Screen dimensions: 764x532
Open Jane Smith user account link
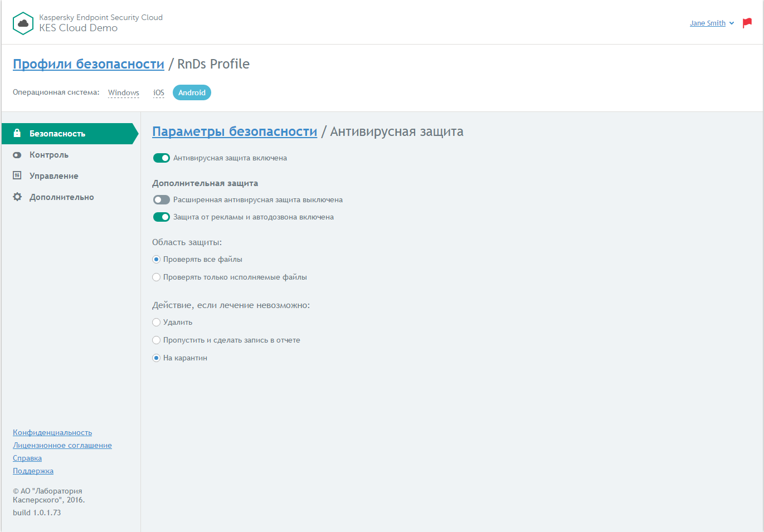(708, 23)
